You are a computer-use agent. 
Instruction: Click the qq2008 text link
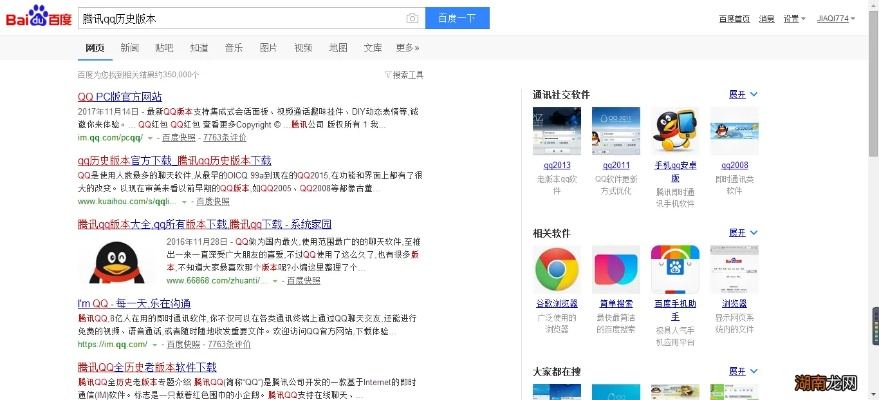734,166
